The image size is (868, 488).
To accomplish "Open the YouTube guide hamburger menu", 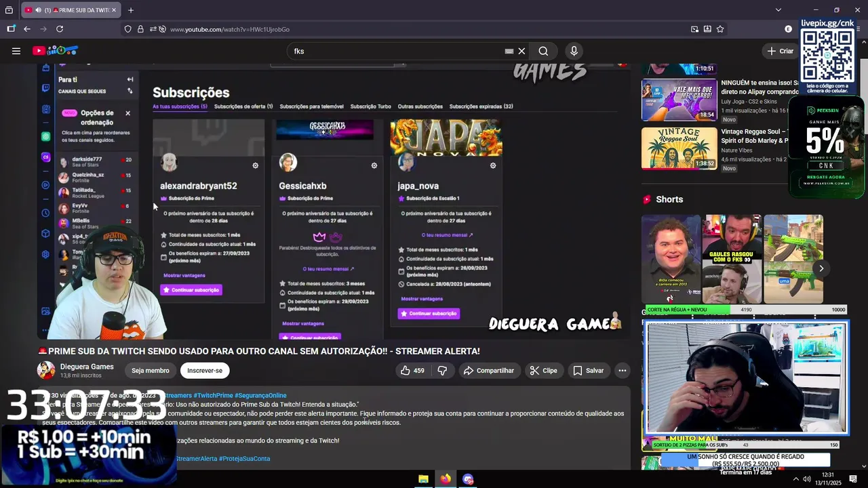I will tap(16, 51).
